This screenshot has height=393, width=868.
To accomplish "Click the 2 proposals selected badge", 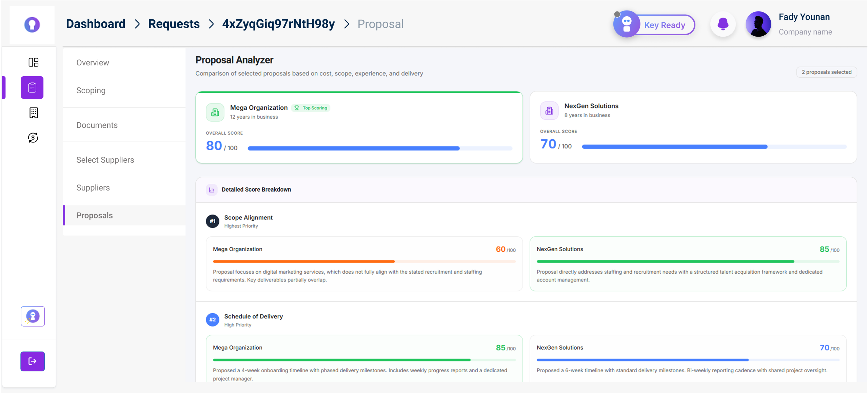I will click(826, 72).
